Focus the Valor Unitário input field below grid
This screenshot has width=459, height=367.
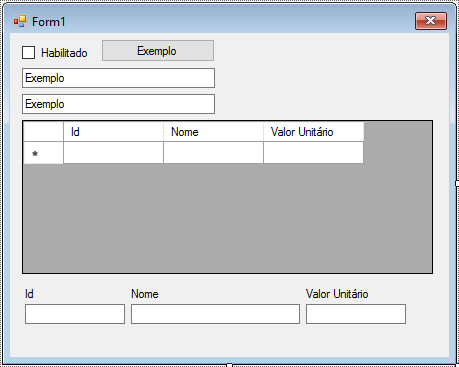click(356, 314)
